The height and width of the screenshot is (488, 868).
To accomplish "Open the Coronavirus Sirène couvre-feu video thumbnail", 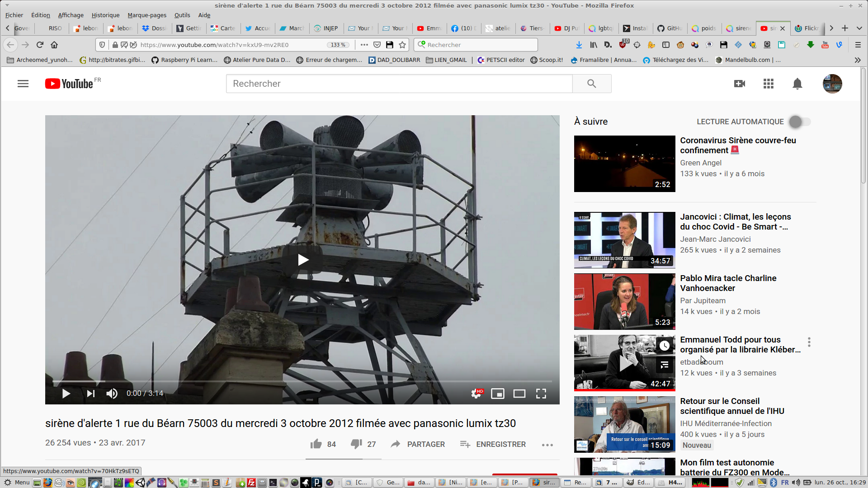I will pyautogui.click(x=624, y=164).
